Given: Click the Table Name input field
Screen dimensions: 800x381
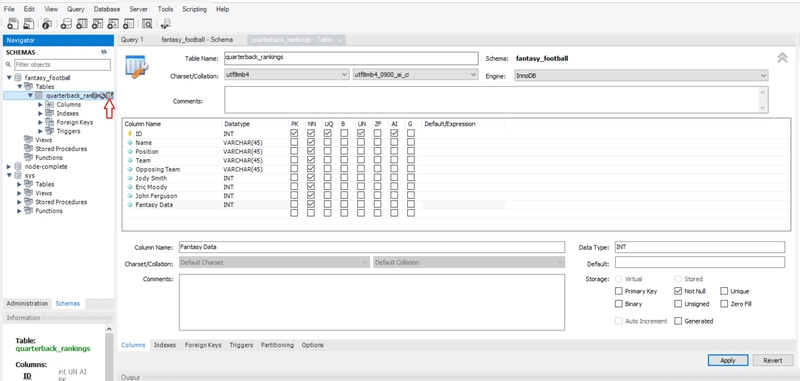Looking at the screenshot, I should 351,58.
